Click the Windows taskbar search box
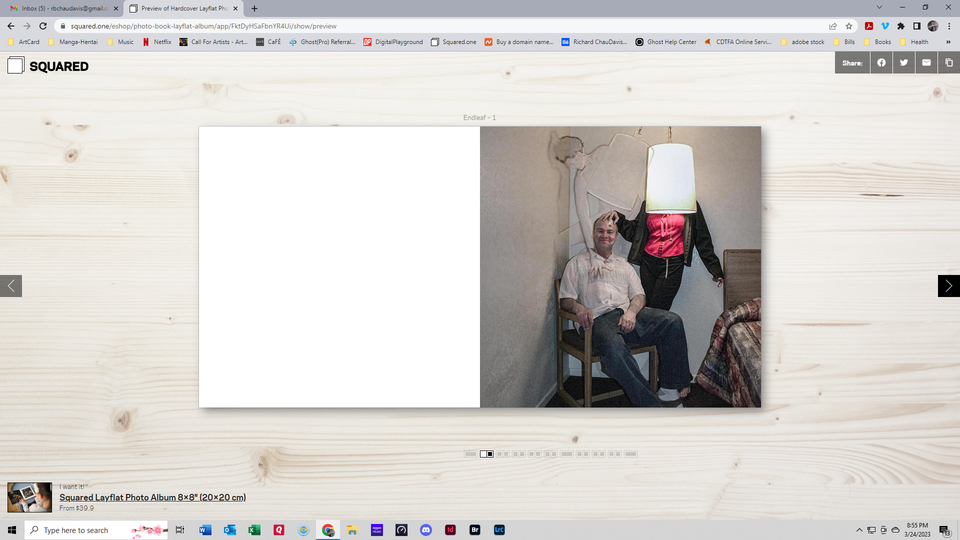This screenshot has width=960, height=540. [x=96, y=530]
